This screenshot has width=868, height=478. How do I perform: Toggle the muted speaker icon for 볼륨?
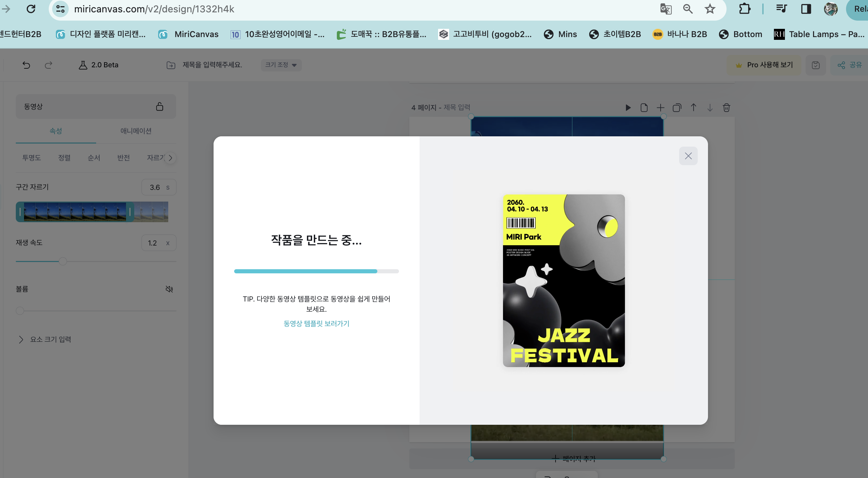pos(169,289)
